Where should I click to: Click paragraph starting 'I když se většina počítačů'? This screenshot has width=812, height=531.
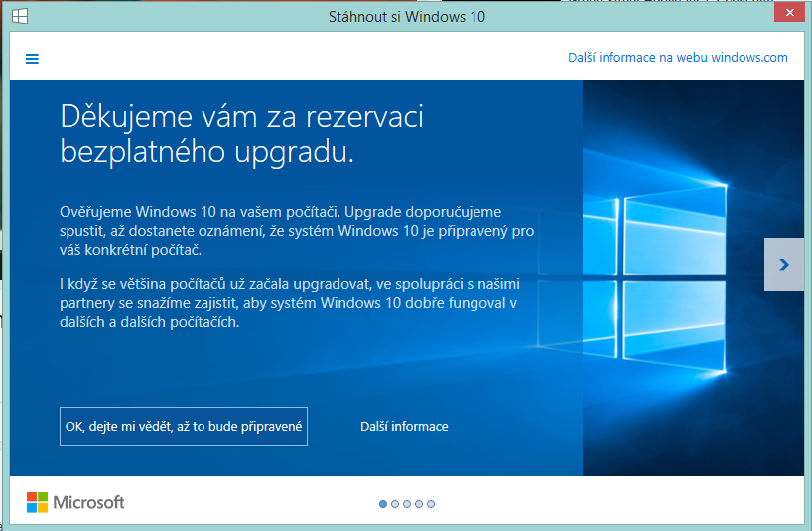[290, 303]
